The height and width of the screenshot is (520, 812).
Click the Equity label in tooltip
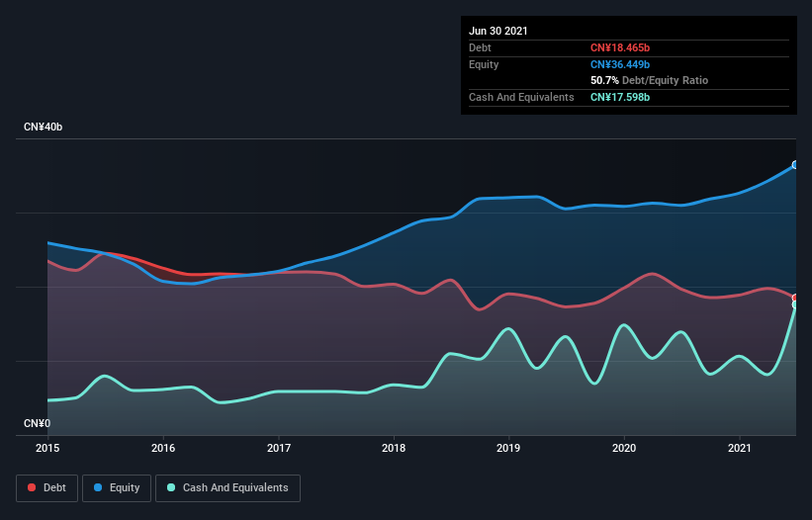click(x=484, y=64)
